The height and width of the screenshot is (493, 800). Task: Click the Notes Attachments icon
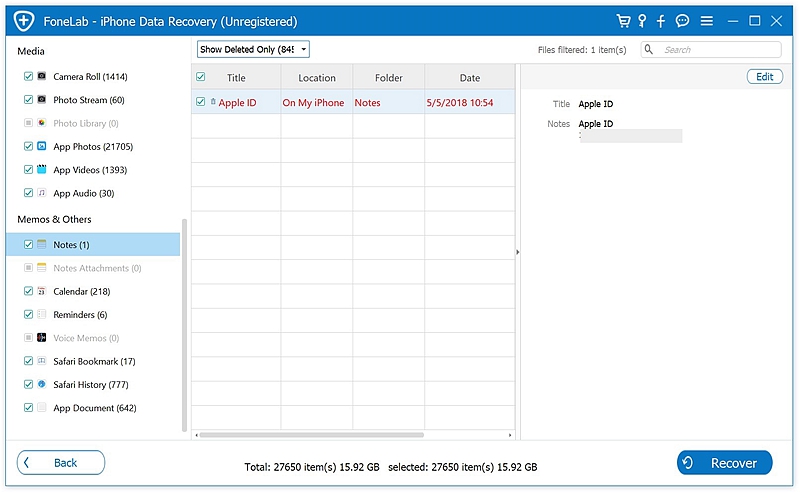[x=42, y=268]
